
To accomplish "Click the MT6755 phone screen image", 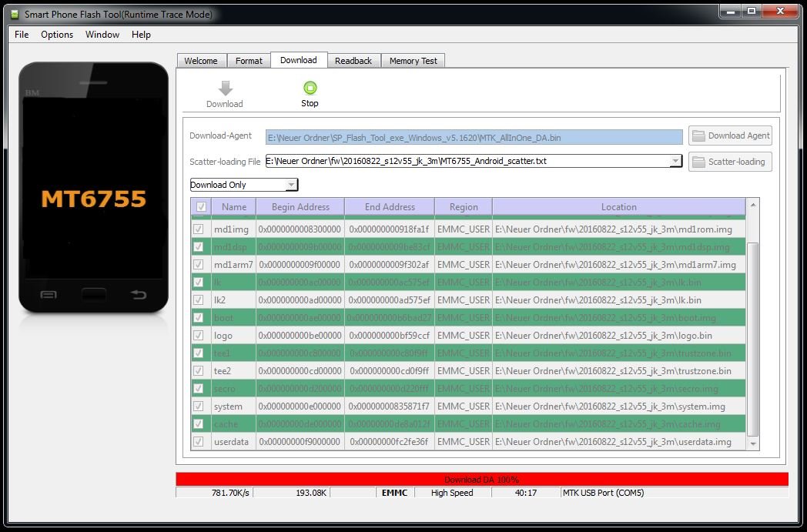I will (94, 189).
